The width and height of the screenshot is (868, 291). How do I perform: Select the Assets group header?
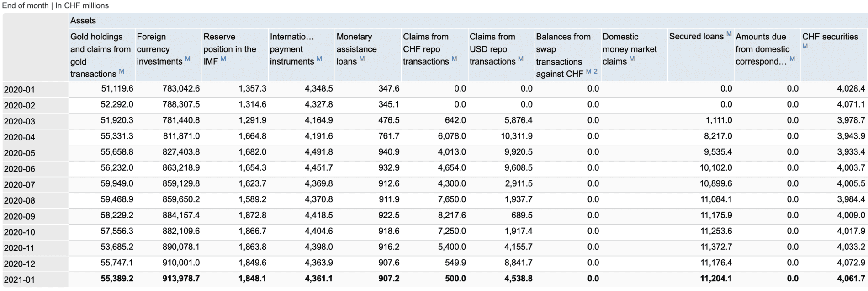tap(83, 21)
